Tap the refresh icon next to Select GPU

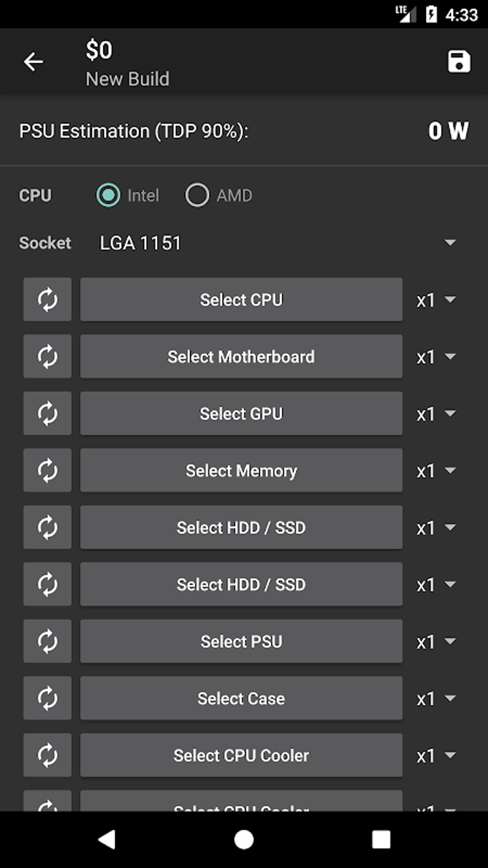(x=47, y=414)
